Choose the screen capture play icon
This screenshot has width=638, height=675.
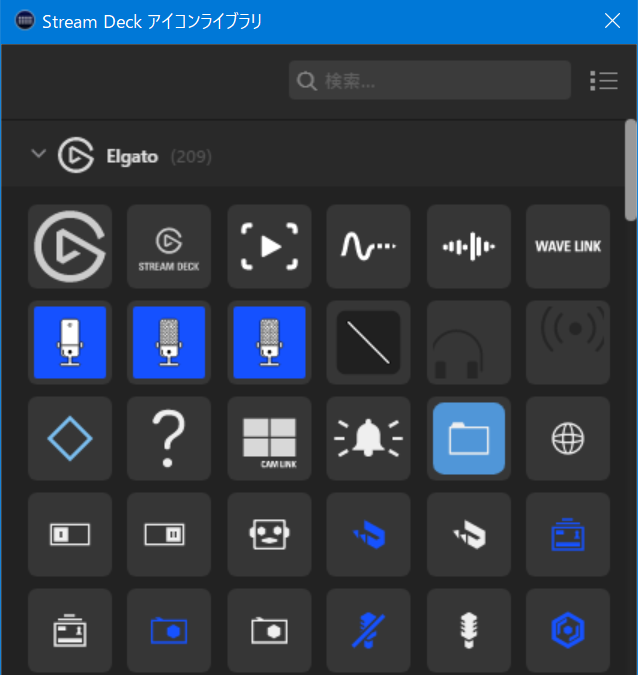(x=269, y=246)
